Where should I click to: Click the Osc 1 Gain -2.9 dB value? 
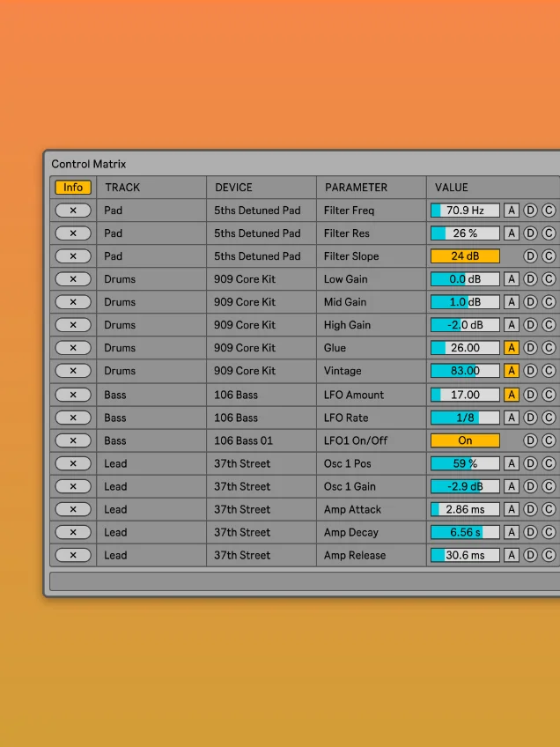click(465, 486)
